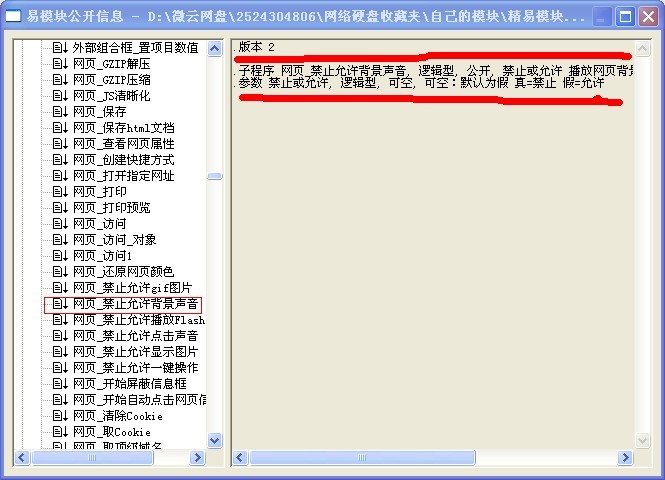Screen dimensions: 665x480
Task: Click icon beside 网页_禁止允许一键操作
Action: pyautogui.click(x=60, y=368)
